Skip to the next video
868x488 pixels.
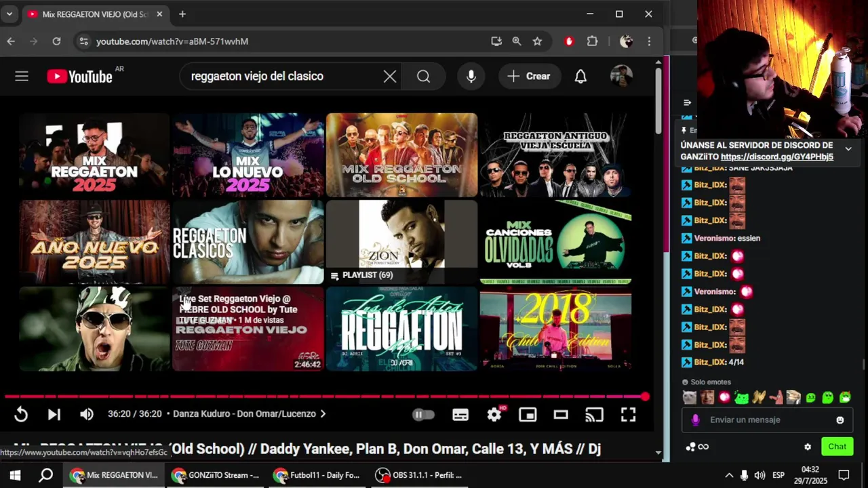click(x=54, y=414)
